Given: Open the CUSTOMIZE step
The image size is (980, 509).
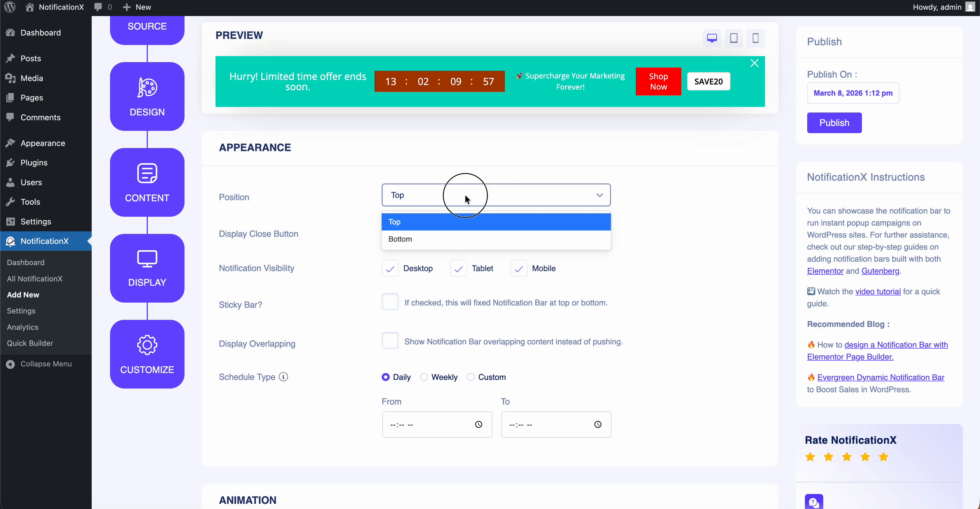Looking at the screenshot, I should pyautogui.click(x=147, y=354).
